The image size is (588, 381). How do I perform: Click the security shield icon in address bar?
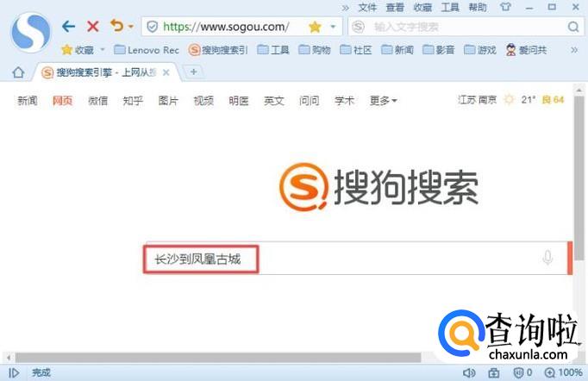click(152, 27)
